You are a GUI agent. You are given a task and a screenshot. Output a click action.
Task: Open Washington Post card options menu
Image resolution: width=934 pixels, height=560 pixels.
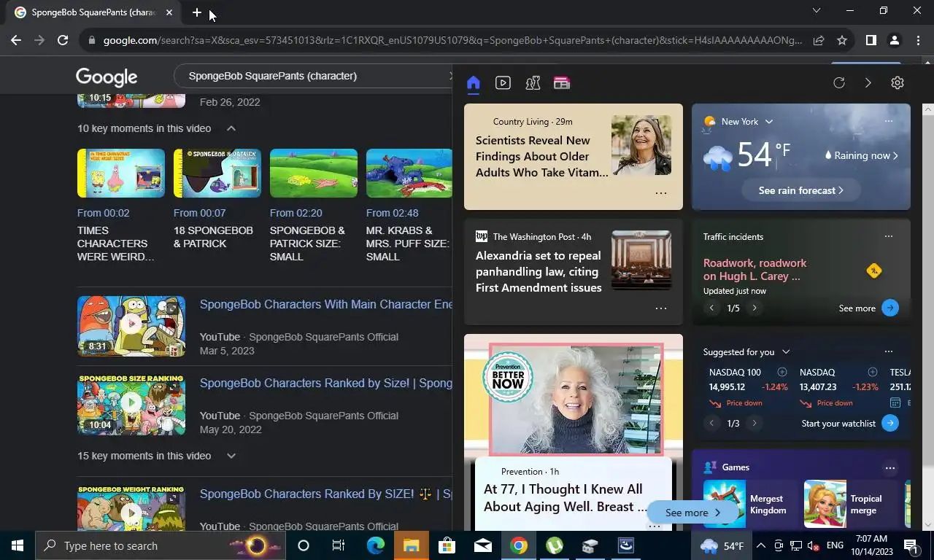[661, 308]
